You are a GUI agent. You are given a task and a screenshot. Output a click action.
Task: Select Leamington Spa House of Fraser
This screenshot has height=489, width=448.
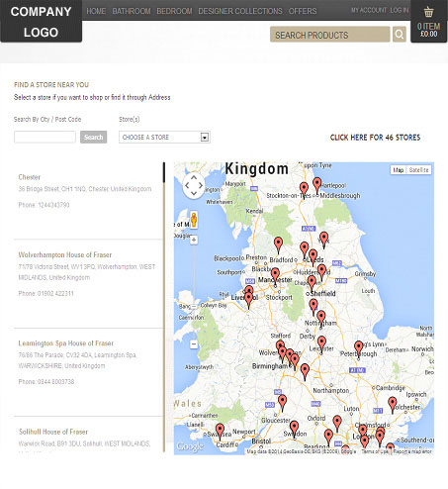tap(65, 343)
